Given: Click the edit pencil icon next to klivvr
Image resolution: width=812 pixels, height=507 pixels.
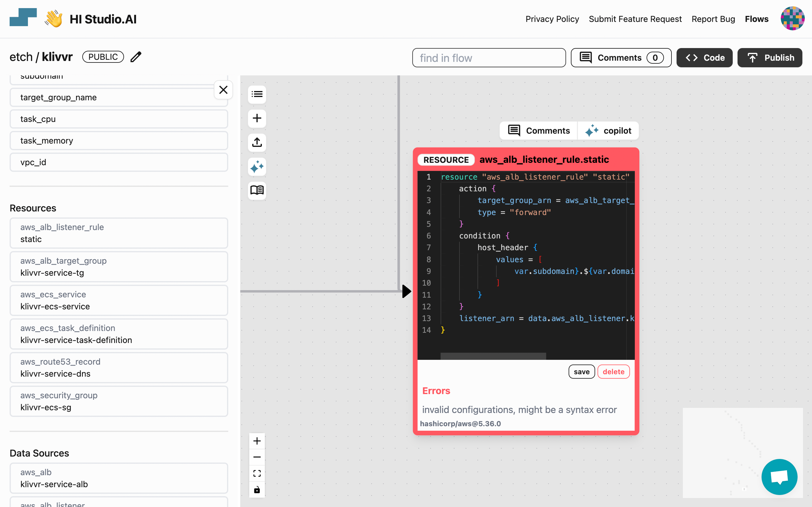Looking at the screenshot, I should click(x=136, y=57).
